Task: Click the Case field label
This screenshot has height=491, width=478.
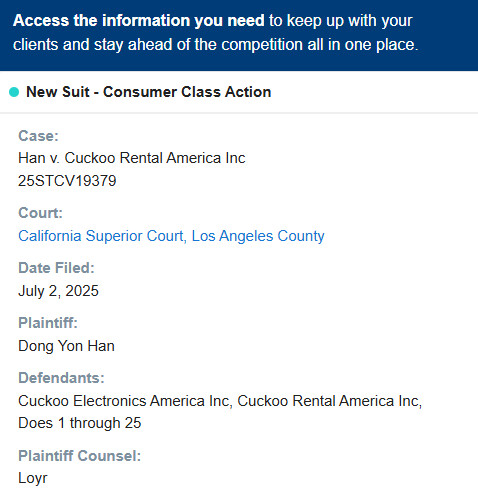Action: 38,136
